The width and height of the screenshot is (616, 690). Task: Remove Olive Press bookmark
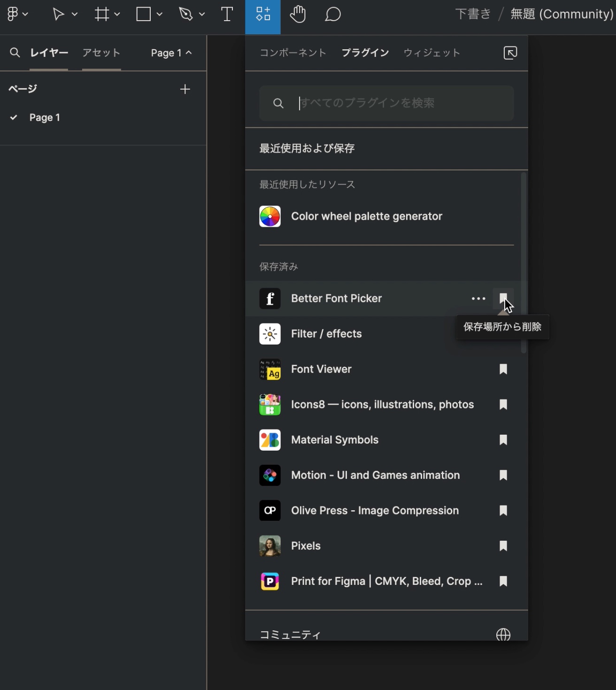coord(503,511)
